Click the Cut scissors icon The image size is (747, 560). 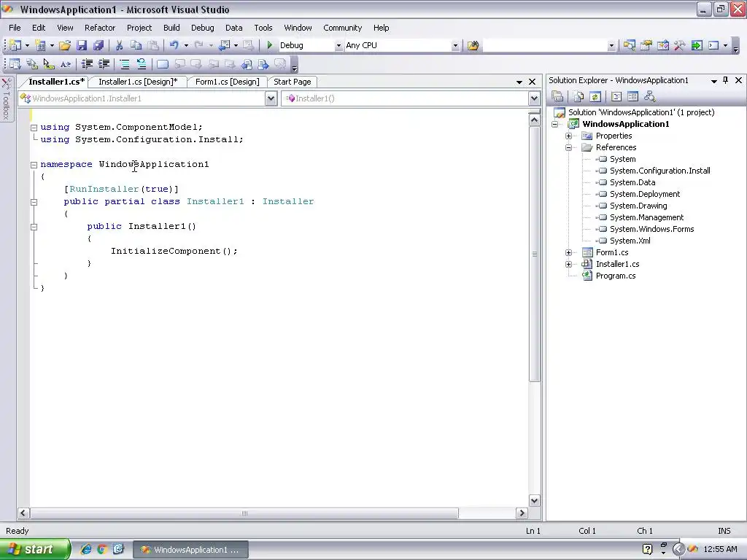(x=119, y=45)
